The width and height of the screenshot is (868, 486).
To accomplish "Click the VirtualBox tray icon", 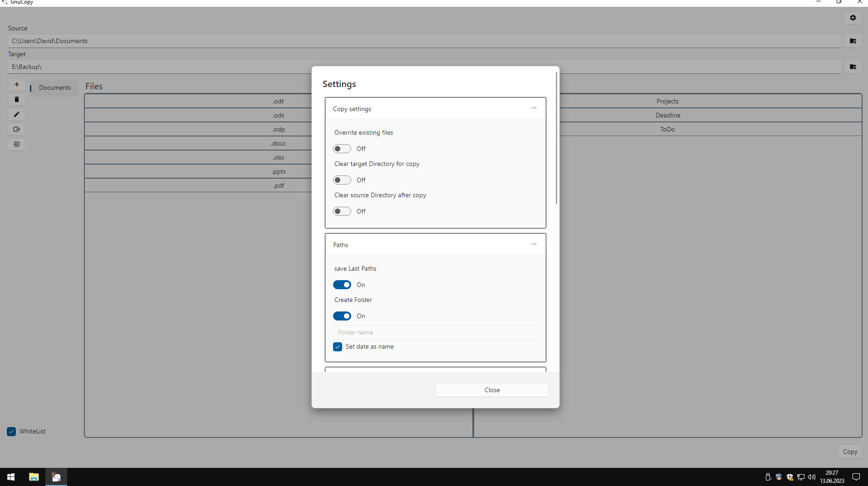I will point(779,477).
